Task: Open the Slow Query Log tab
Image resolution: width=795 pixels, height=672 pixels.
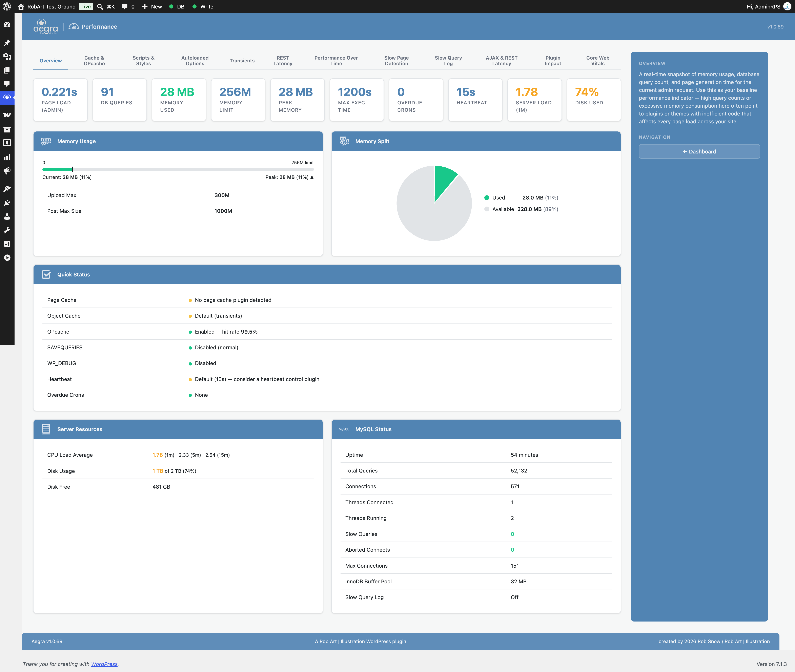Action: (x=448, y=61)
